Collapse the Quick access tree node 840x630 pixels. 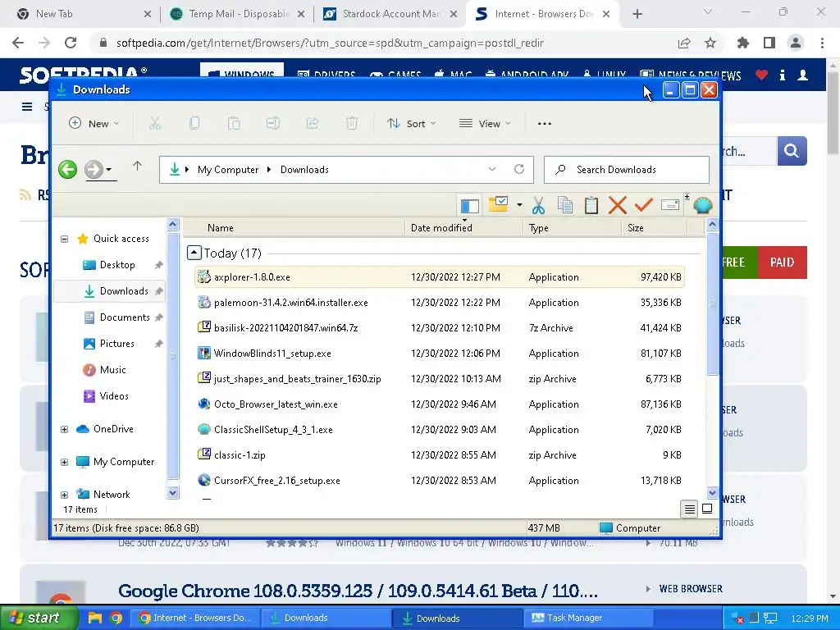pos(64,239)
